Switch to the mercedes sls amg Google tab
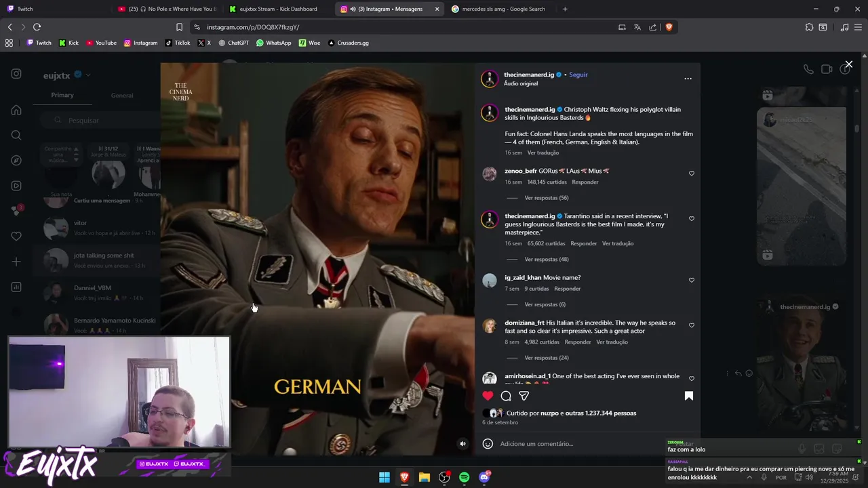868x488 pixels. pos(503,9)
